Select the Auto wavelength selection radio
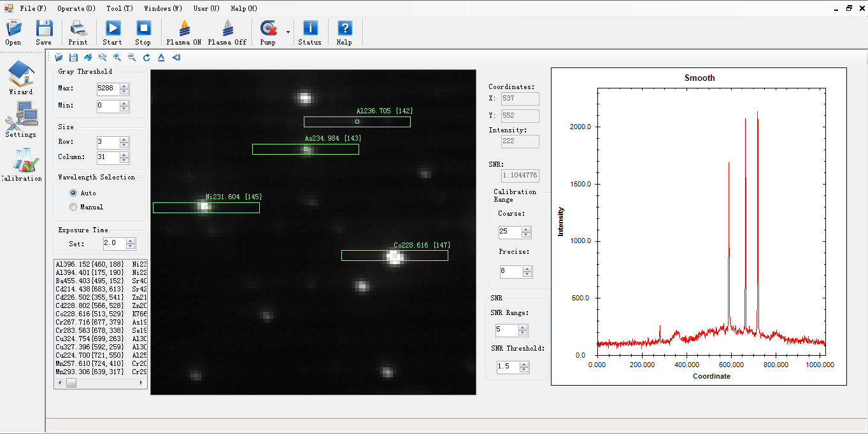 73,193
